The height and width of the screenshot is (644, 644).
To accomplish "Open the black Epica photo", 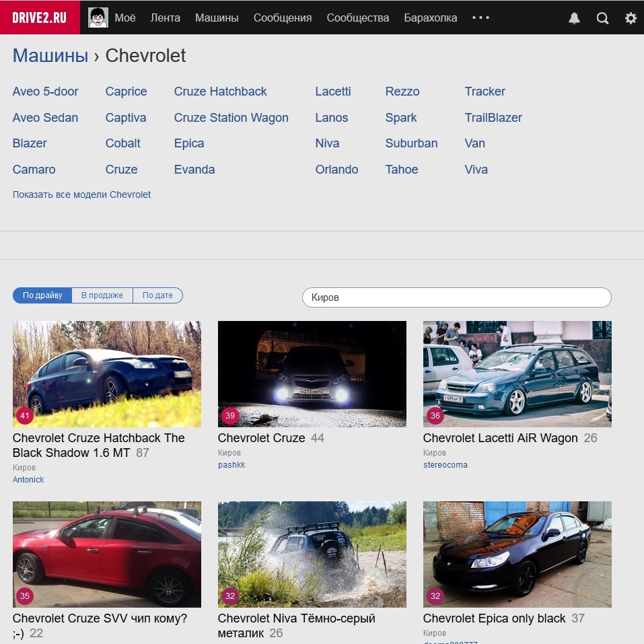I will (517, 554).
